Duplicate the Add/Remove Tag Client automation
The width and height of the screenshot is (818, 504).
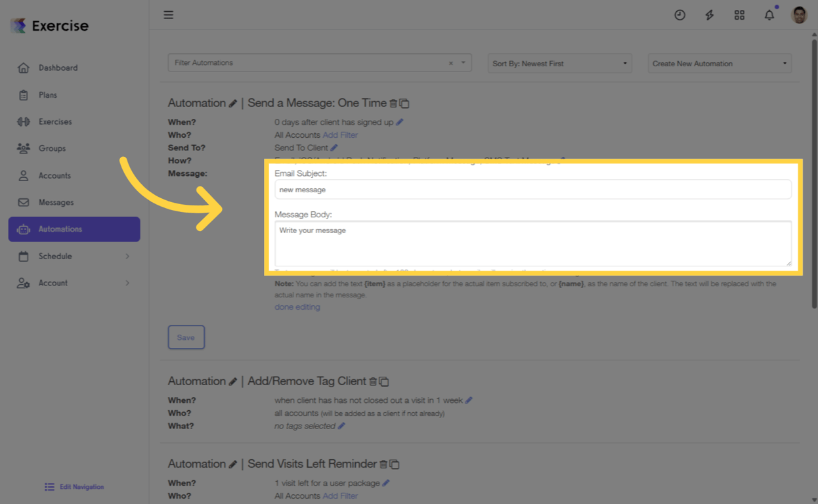(x=384, y=382)
